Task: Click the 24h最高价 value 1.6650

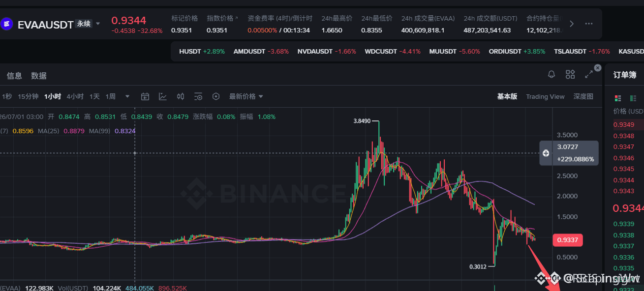Action: (x=332, y=30)
